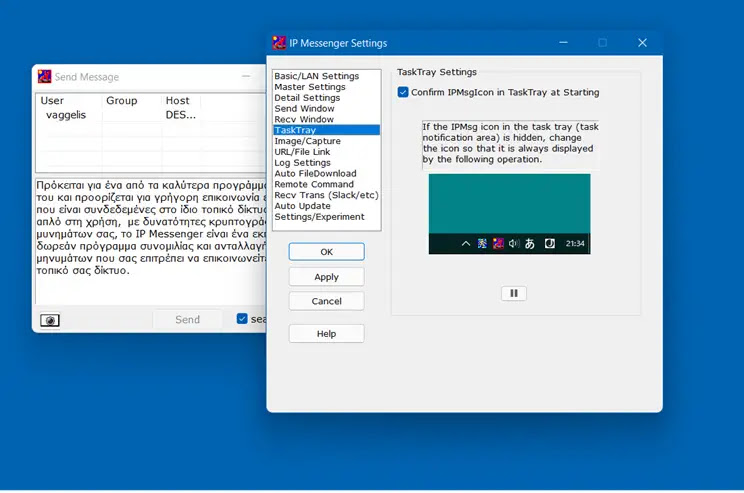The height and width of the screenshot is (493, 744).
Task: Open Log Settings category
Action: tap(326, 163)
